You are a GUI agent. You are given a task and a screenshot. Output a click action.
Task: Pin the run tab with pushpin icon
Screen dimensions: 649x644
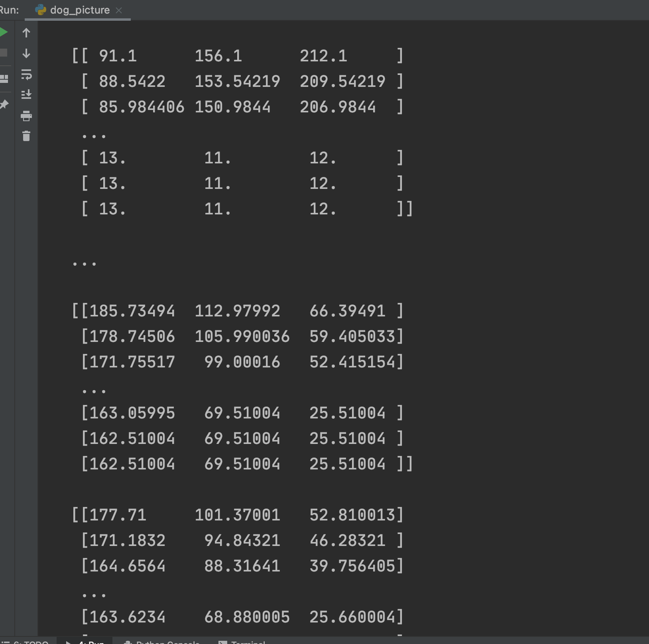4,104
